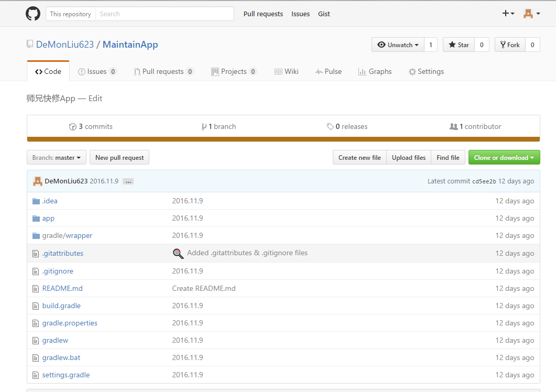Viewport: 556px width, 392px height.
Task: Focus the repository search field
Action: pos(165,14)
